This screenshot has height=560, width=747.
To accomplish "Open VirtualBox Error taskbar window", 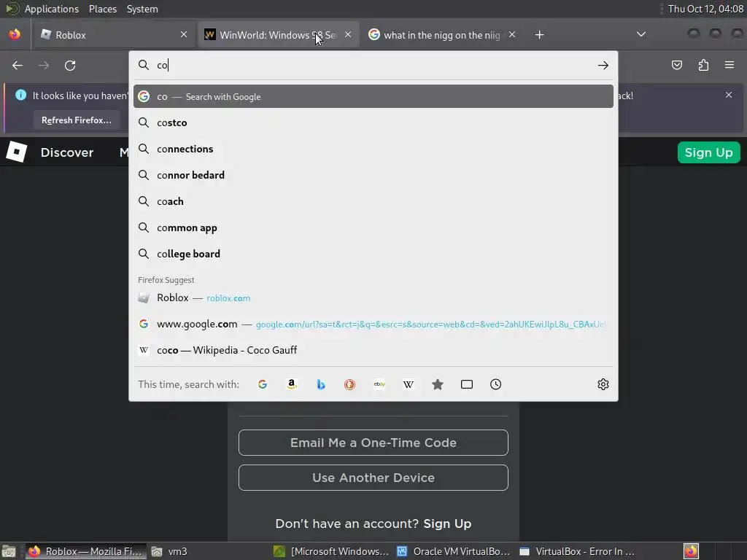I will 577,551.
